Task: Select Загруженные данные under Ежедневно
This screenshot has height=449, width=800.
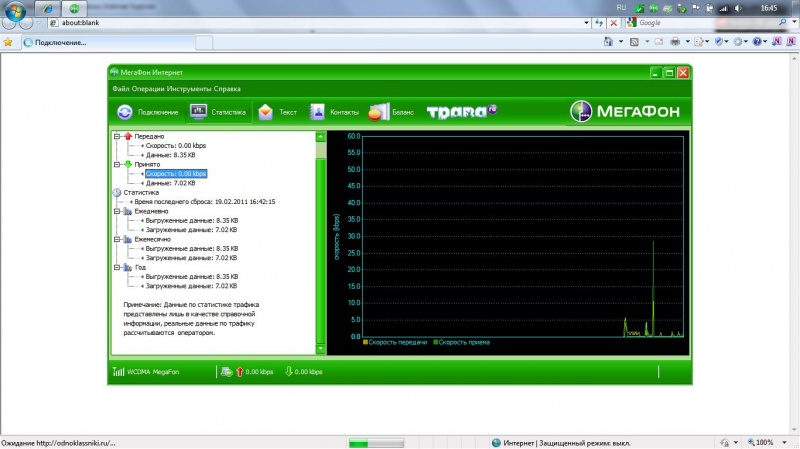Action: [x=191, y=230]
